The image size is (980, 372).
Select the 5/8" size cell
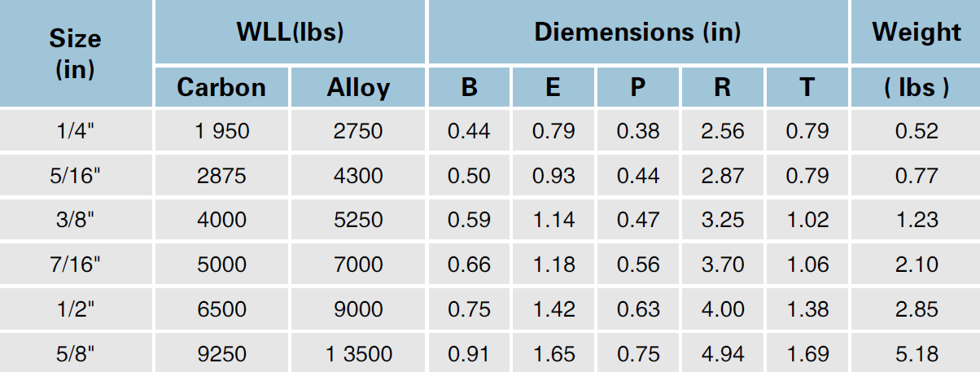click(x=77, y=353)
